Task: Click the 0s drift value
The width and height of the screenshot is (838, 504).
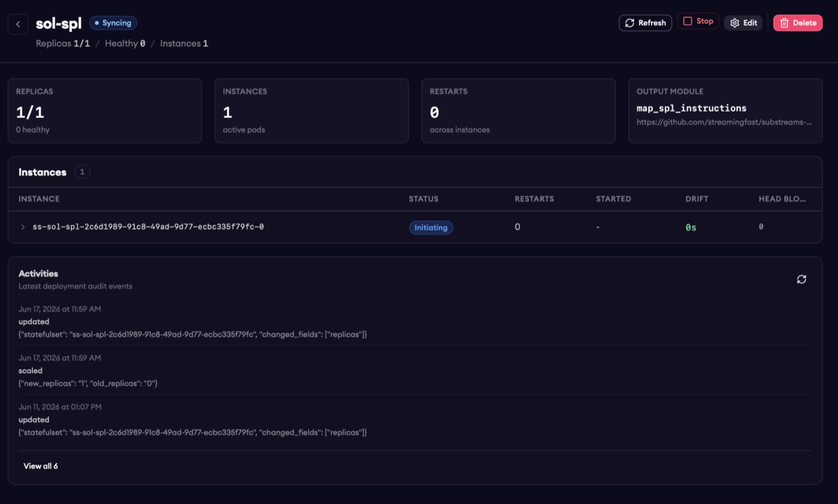Action: point(691,228)
